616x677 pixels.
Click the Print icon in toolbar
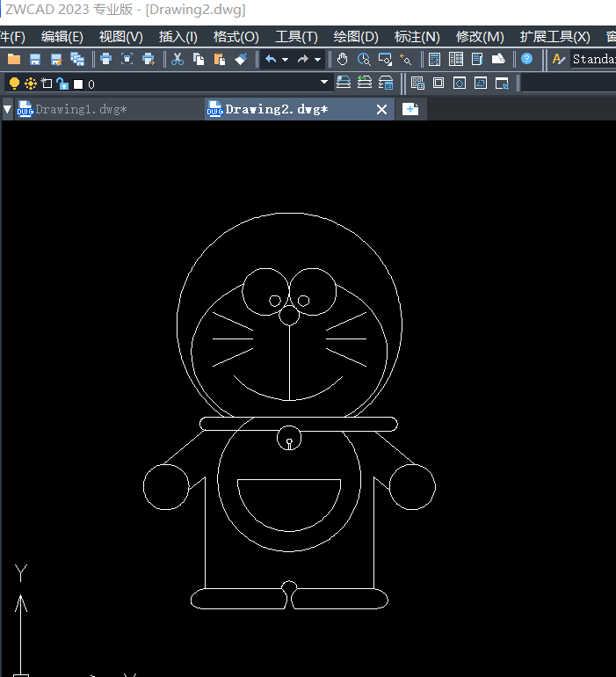click(x=105, y=59)
